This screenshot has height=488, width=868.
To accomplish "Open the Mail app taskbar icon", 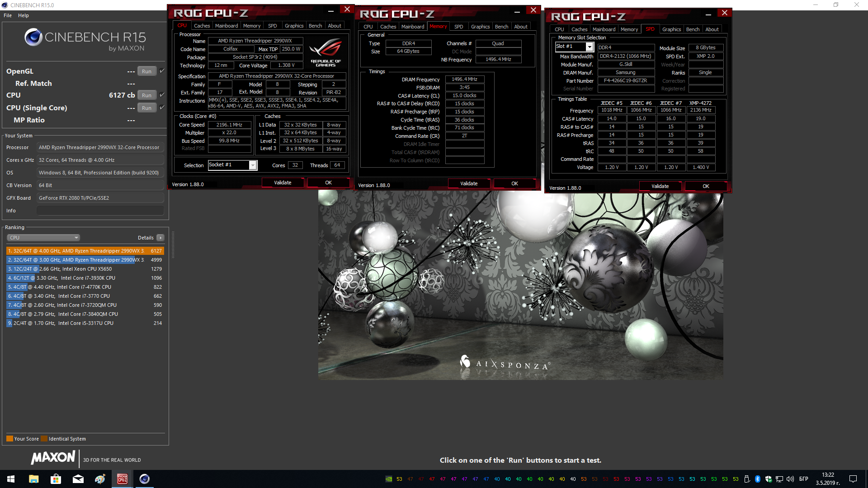I will pos(78,479).
